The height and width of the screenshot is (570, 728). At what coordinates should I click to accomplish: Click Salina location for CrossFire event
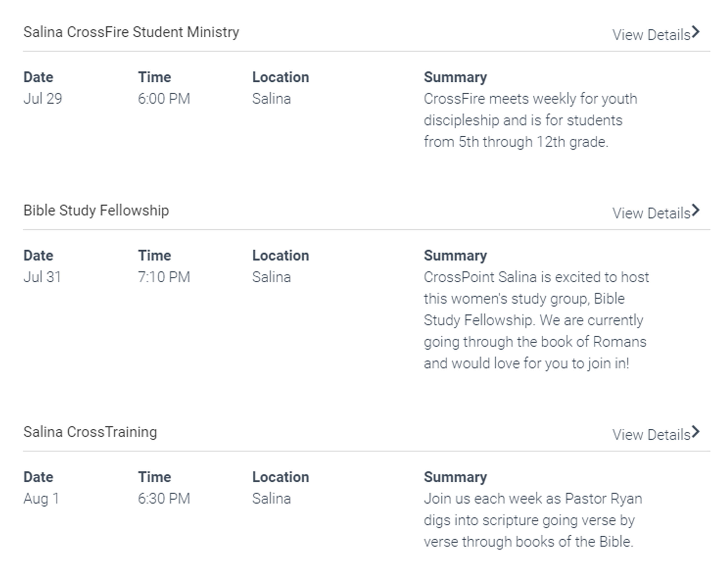(271, 99)
